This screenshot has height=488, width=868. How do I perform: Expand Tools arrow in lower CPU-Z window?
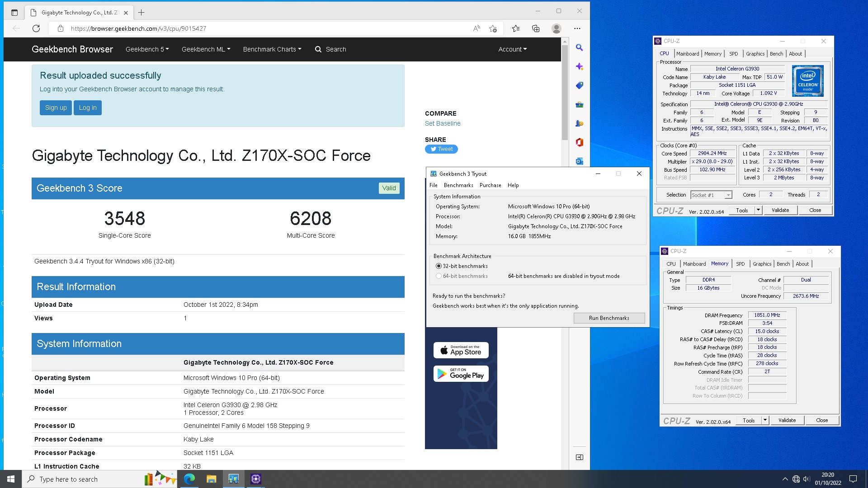pyautogui.click(x=765, y=420)
